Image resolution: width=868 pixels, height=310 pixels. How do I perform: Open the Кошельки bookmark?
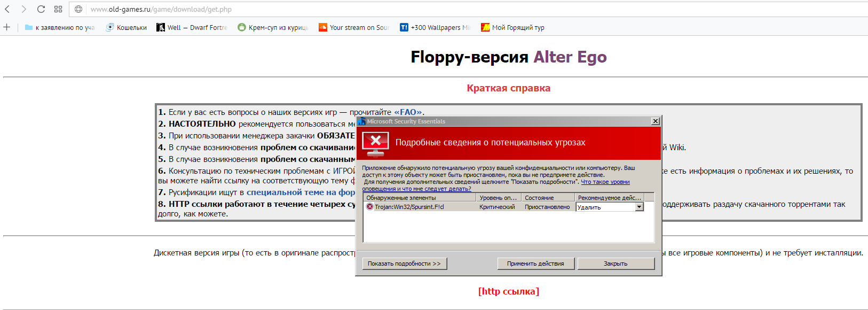click(127, 27)
